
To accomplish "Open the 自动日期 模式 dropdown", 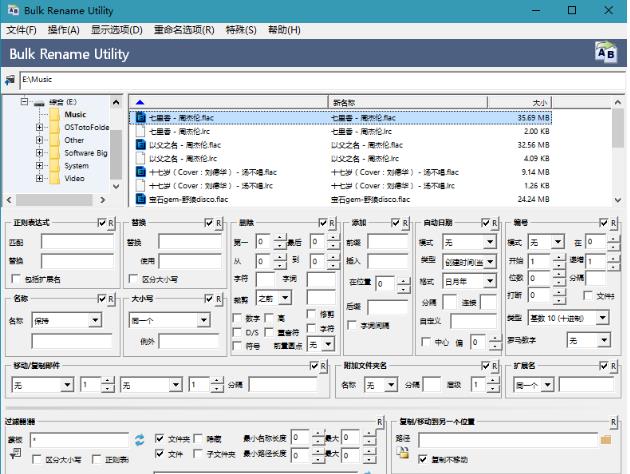I will pos(469,242).
